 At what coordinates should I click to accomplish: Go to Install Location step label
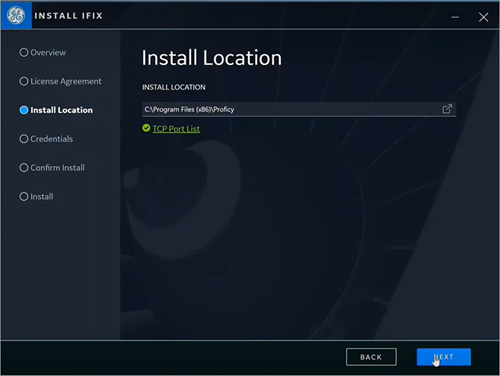point(61,110)
